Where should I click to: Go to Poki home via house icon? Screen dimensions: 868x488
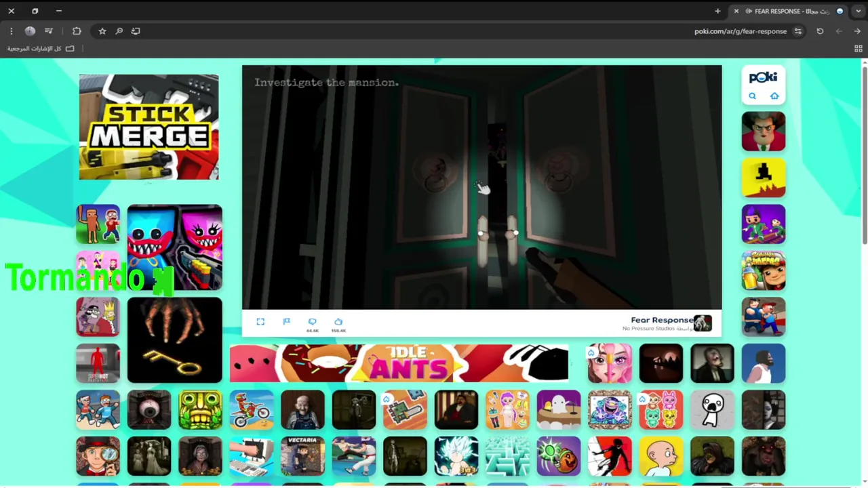click(774, 96)
